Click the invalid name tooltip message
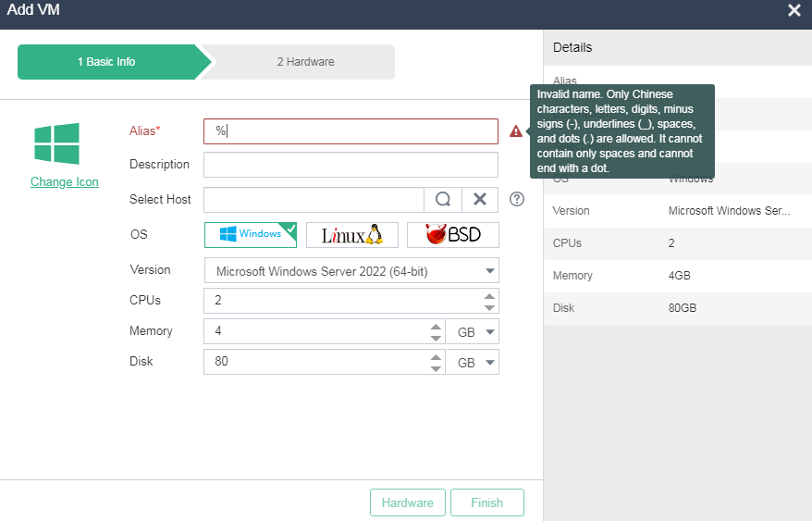 tap(621, 131)
